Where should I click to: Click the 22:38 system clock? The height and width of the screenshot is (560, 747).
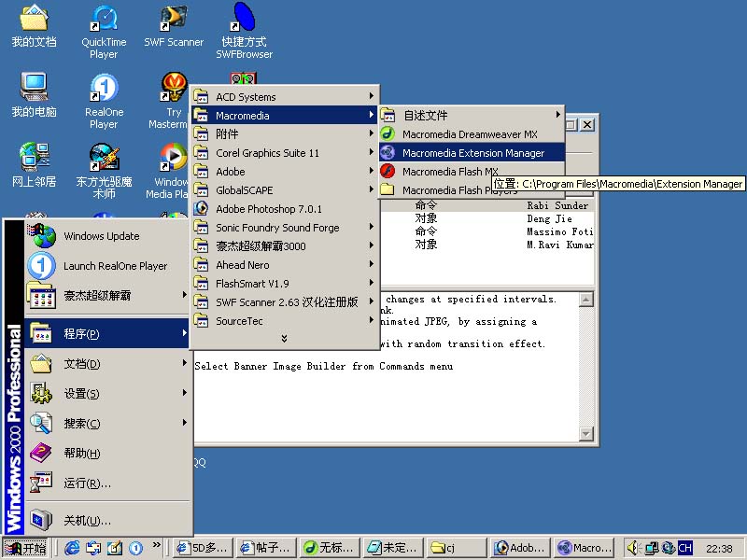(719, 549)
